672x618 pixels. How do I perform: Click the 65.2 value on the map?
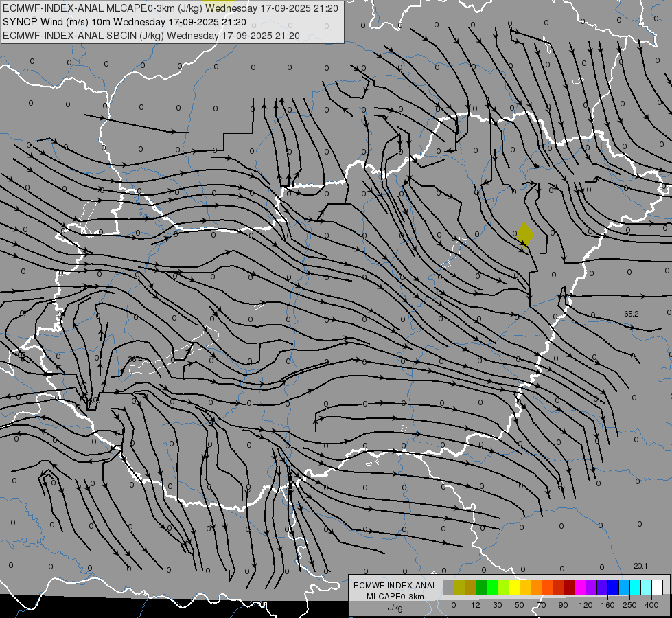631,314
